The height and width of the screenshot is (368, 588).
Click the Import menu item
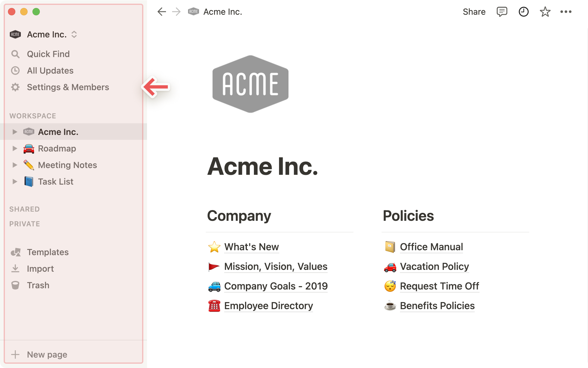[40, 269]
